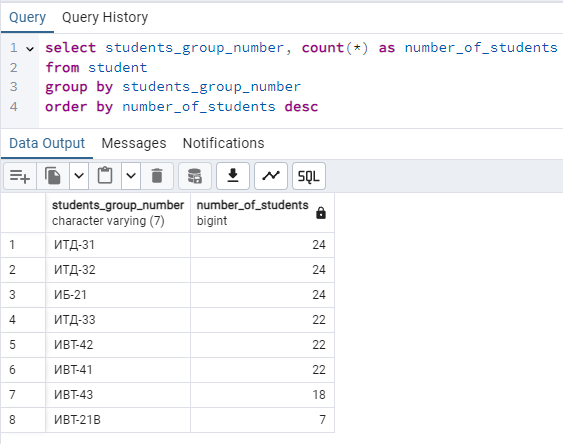Image resolution: width=563 pixels, height=444 pixels.
Task: Select the cell ИВТ-43
Action: coord(118,395)
